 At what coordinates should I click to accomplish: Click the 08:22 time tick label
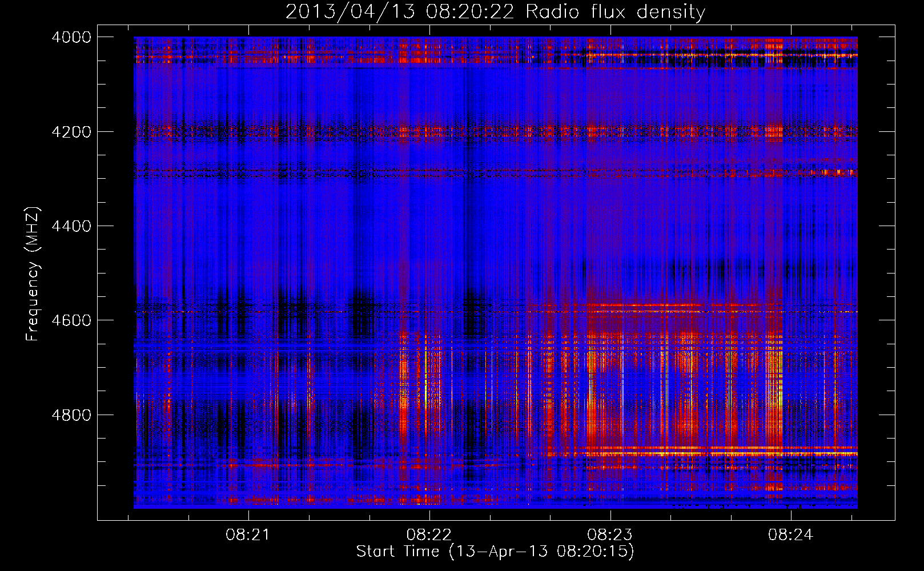click(429, 535)
